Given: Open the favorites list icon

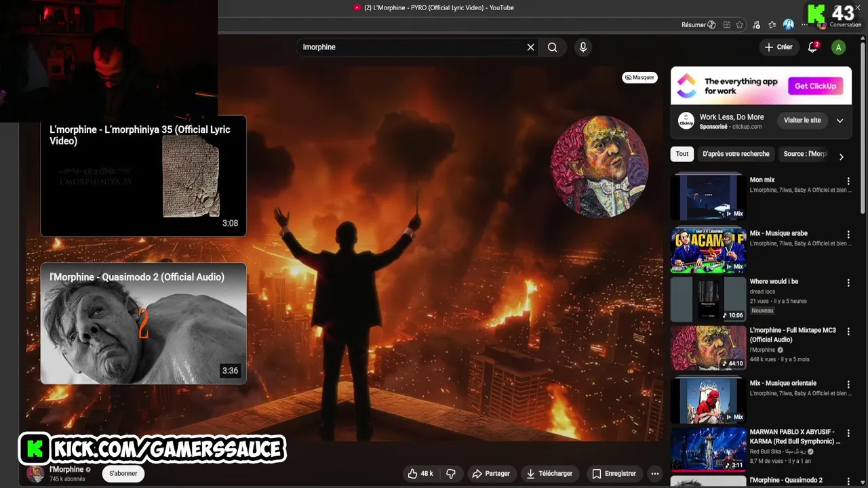Looking at the screenshot, I should (x=772, y=25).
